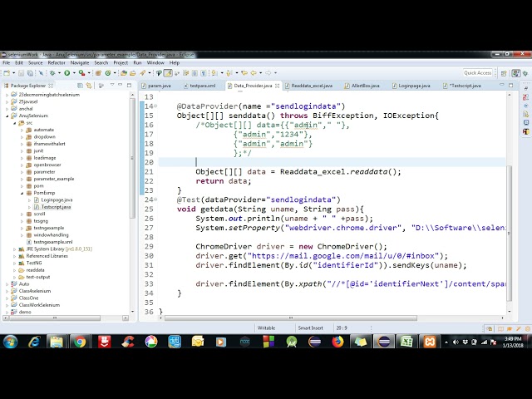532x399 pixels.
Task: Launch Debug with the bug icon
Action: tap(52, 73)
